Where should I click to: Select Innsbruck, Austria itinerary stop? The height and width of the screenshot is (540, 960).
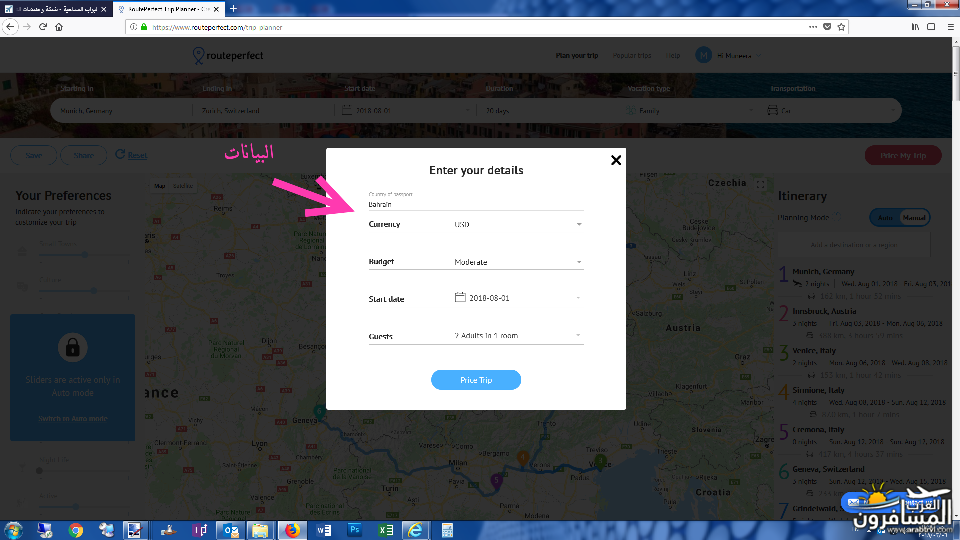824,311
